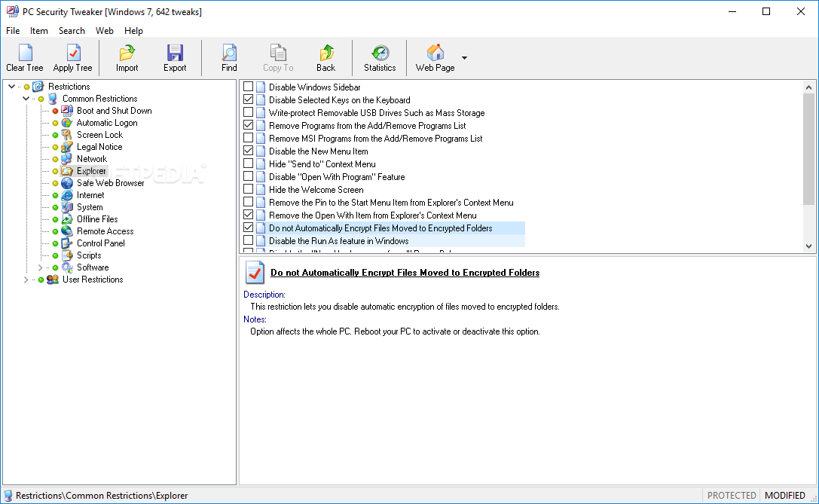Open the Help menu
The image size is (819, 504).
pyautogui.click(x=133, y=31)
